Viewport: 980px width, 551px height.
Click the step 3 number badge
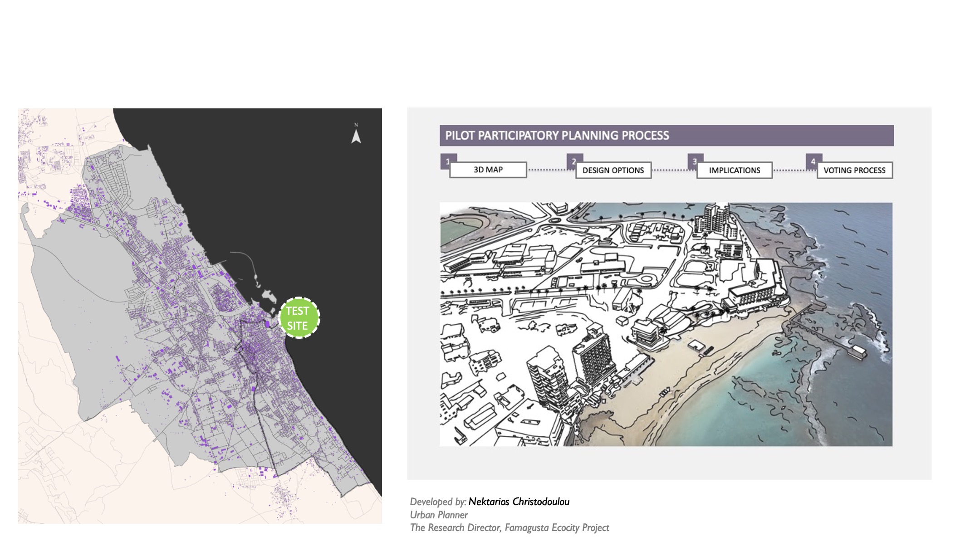pyautogui.click(x=694, y=160)
